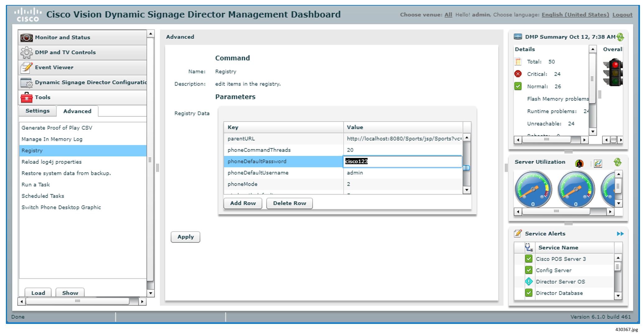The height and width of the screenshot is (336, 644).
Task: Click green Normal status checkmark
Action: pos(518,86)
